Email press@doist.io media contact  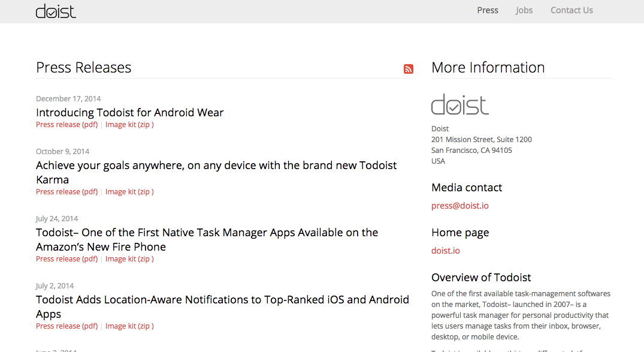point(460,206)
